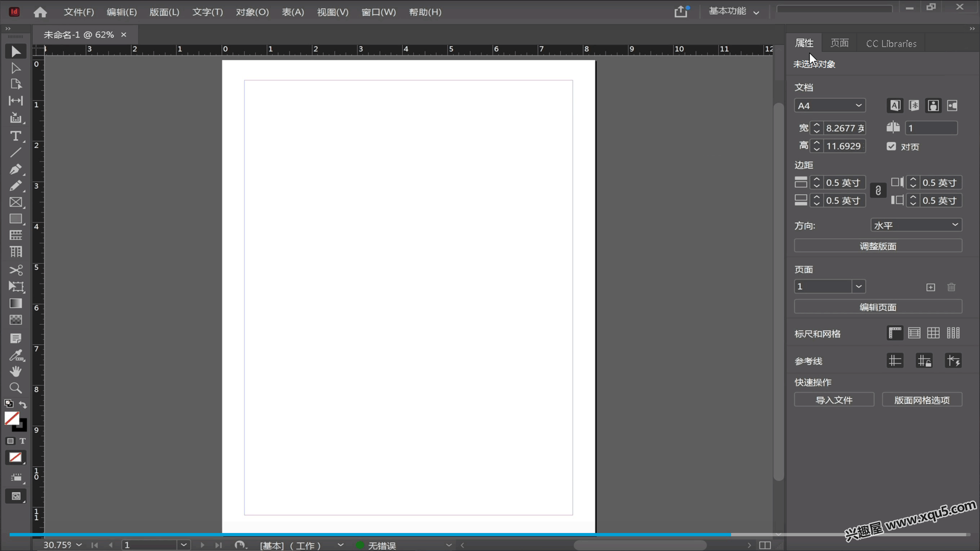Select the Scissors tool

tap(15, 270)
